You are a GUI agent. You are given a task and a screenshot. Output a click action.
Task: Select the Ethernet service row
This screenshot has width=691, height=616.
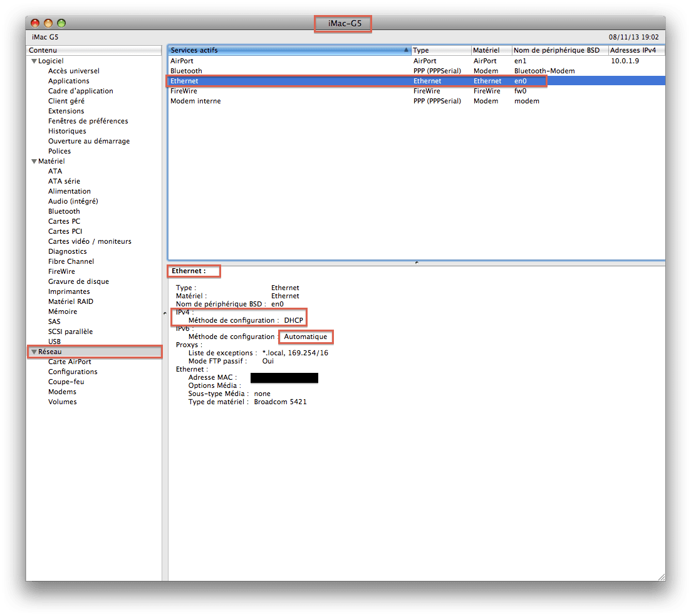pos(417,81)
